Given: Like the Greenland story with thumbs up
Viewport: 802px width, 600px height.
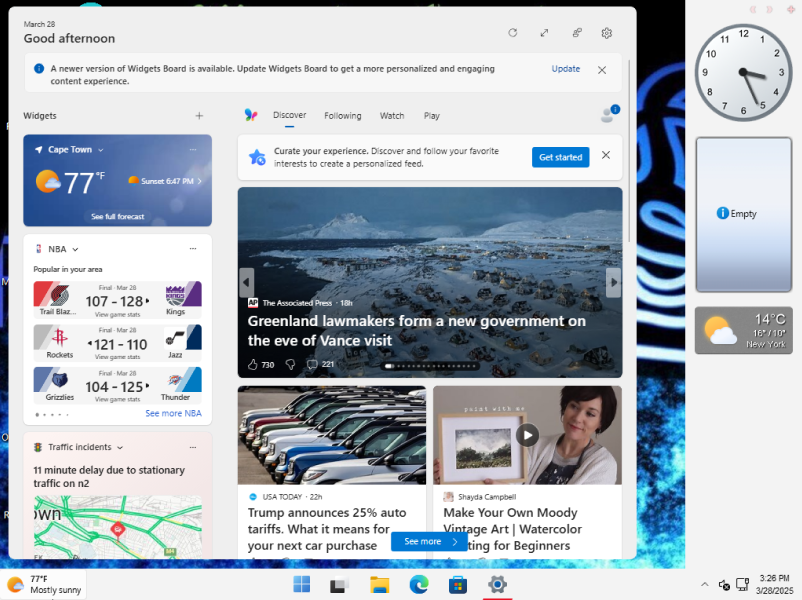Looking at the screenshot, I should (253, 365).
